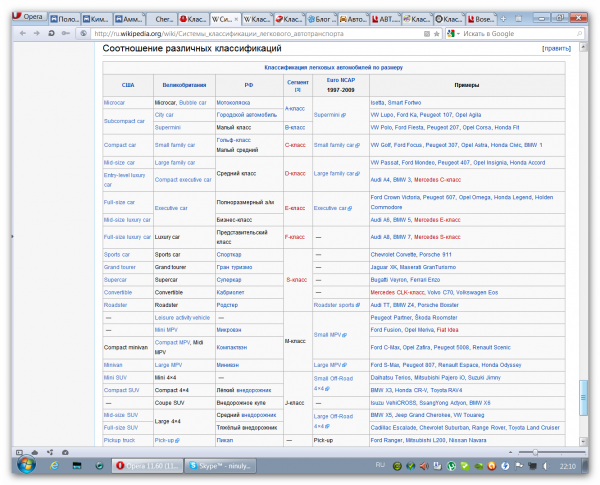Click the scrollbar down arrow
The width and height of the screenshot is (600, 485).
tap(583, 441)
